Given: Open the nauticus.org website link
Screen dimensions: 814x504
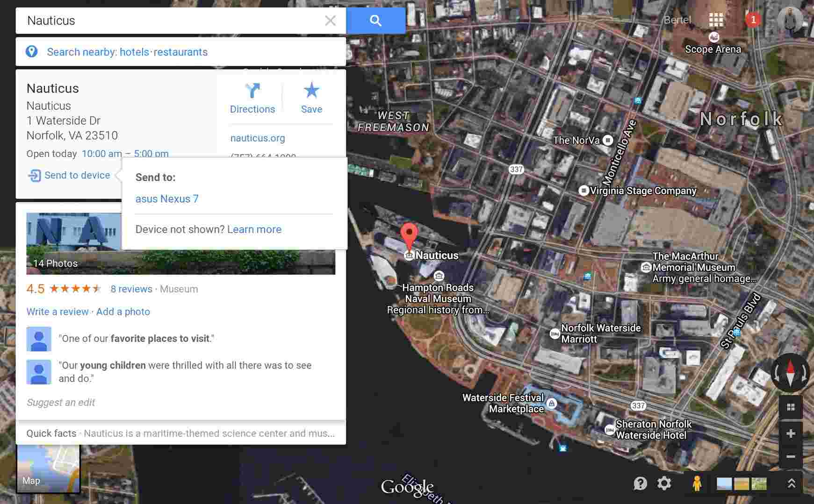Looking at the screenshot, I should click(x=258, y=138).
